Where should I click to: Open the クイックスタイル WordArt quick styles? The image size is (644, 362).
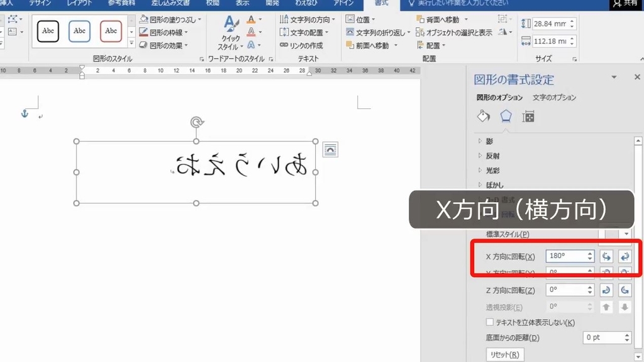coord(231,33)
